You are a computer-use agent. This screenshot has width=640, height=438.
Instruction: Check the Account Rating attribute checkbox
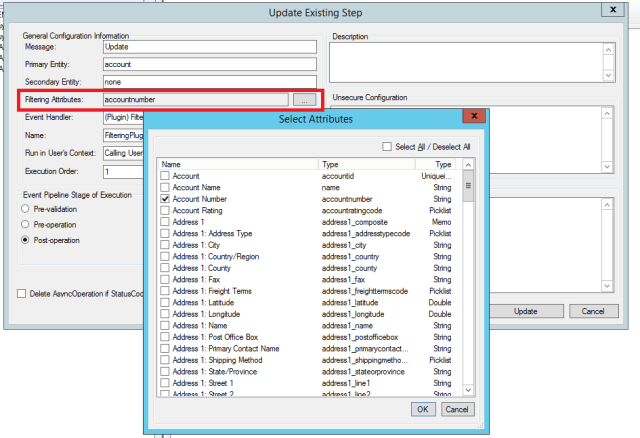point(165,210)
